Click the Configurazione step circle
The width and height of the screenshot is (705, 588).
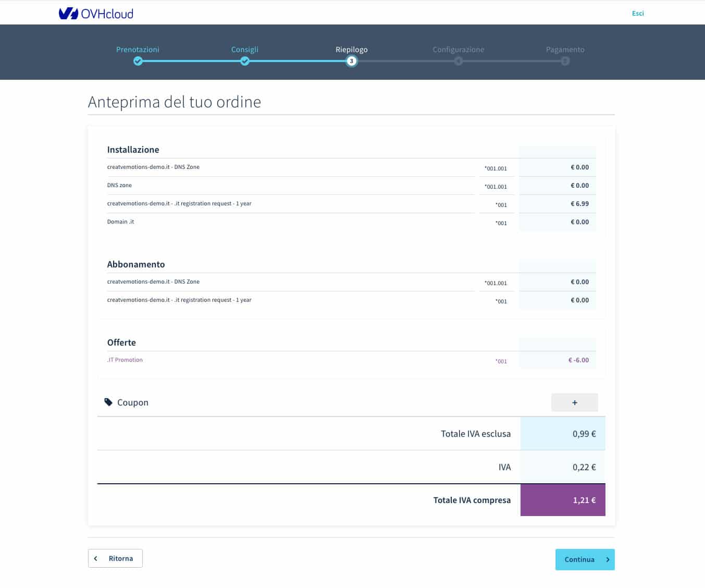(x=459, y=61)
